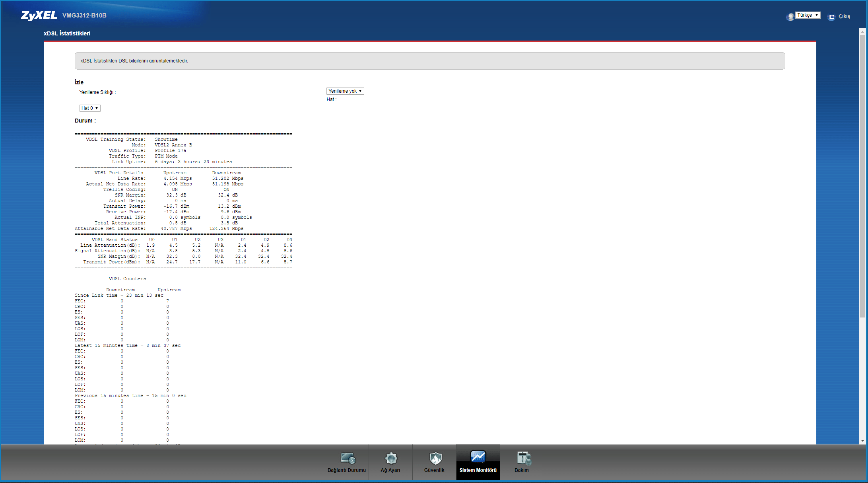868x483 pixels.
Task: Open the Bağlantı Durumu monitor icon
Action: click(x=348, y=458)
